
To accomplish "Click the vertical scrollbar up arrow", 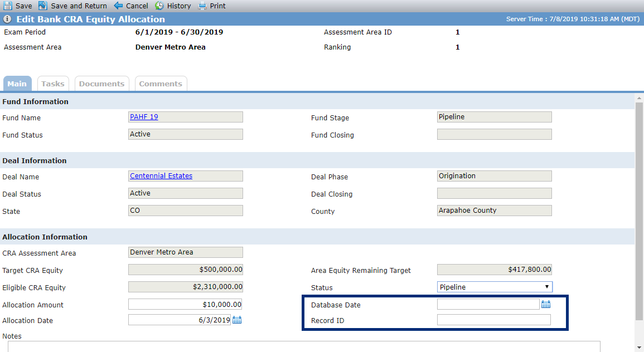I will coord(639,99).
